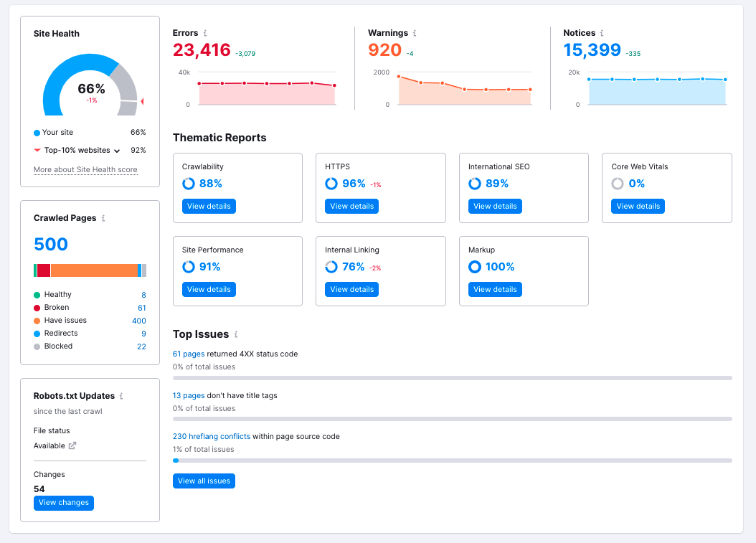Click the info icon beside Notices
The image size is (756, 543).
click(602, 33)
